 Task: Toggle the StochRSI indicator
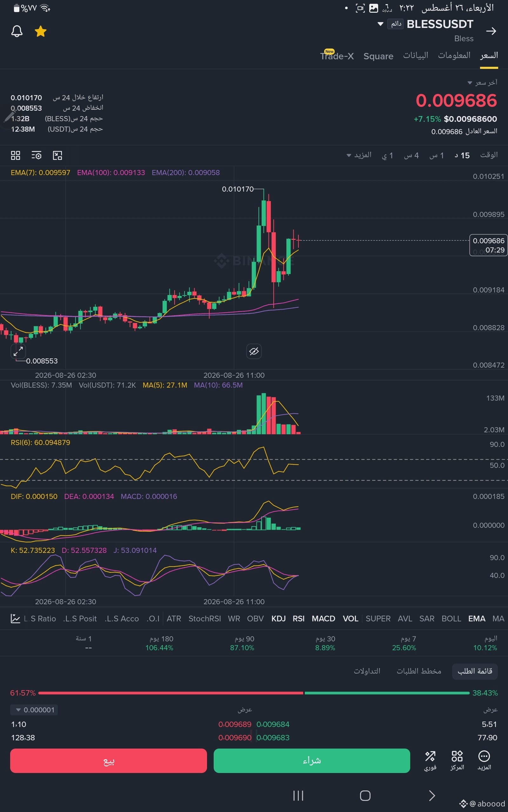(x=204, y=619)
